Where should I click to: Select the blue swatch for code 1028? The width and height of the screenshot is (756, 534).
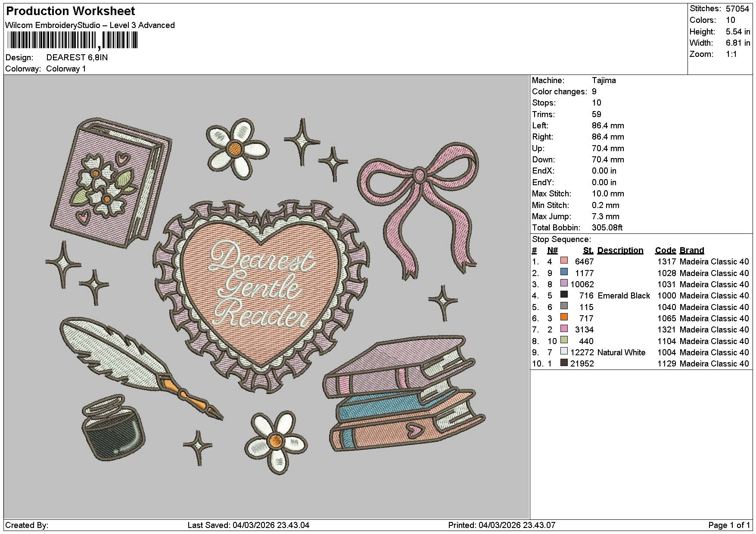[x=564, y=272]
